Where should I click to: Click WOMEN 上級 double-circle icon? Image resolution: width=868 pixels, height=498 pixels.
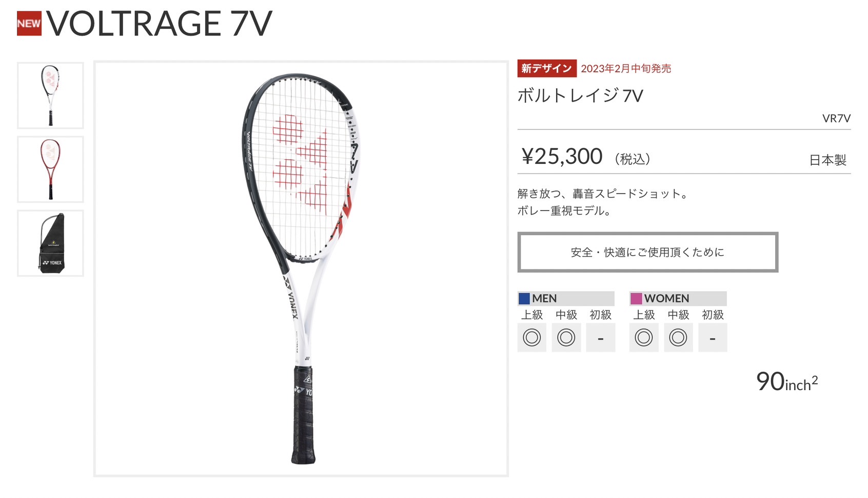coord(644,337)
